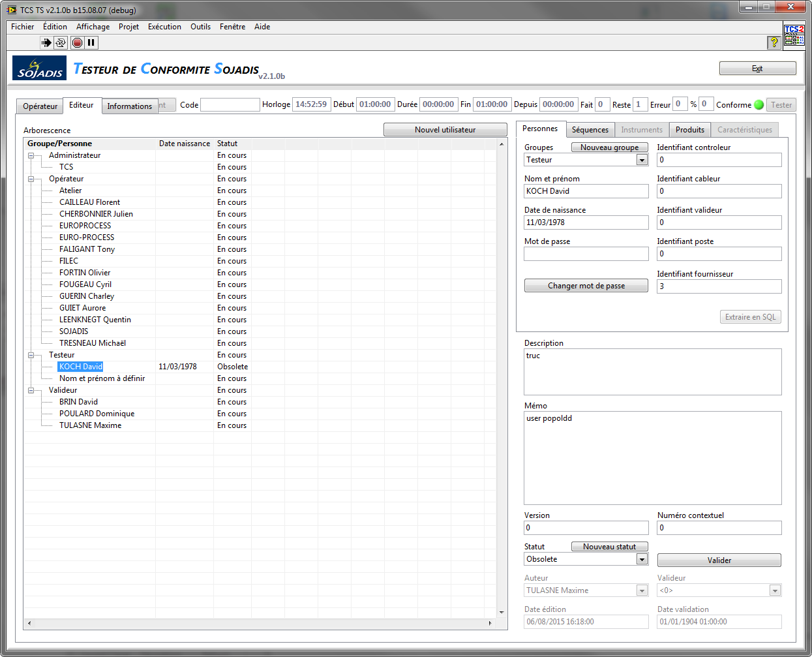
Task: Click the Valider button
Action: click(719, 560)
